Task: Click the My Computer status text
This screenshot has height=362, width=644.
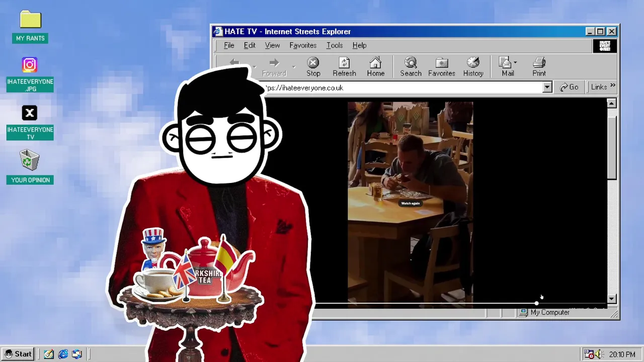Action: coord(550,312)
